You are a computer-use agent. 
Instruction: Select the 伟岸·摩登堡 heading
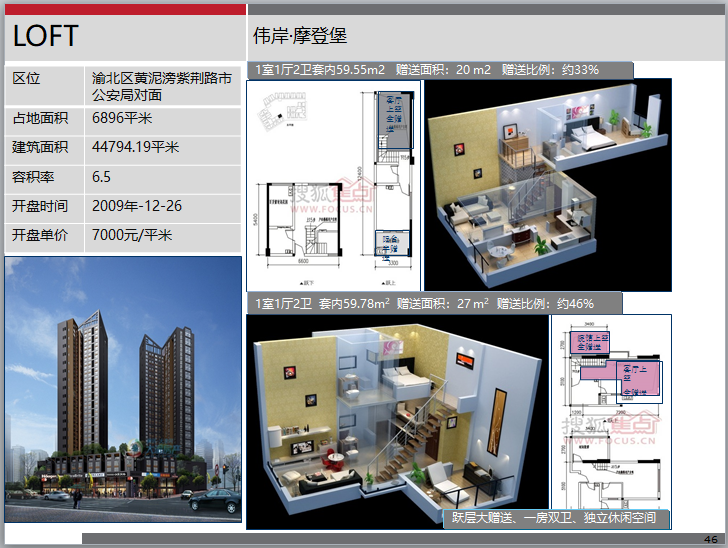(x=302, y=37)
